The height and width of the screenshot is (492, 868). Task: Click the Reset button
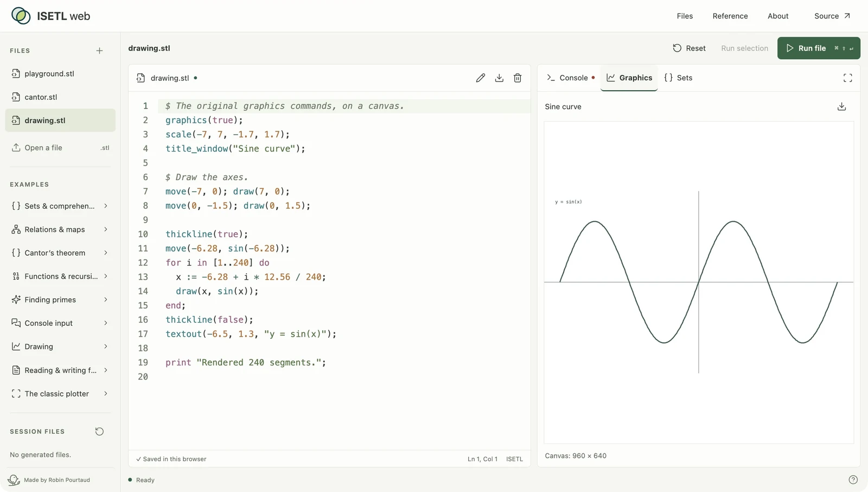pyautogui.click(x=689, y=48)
